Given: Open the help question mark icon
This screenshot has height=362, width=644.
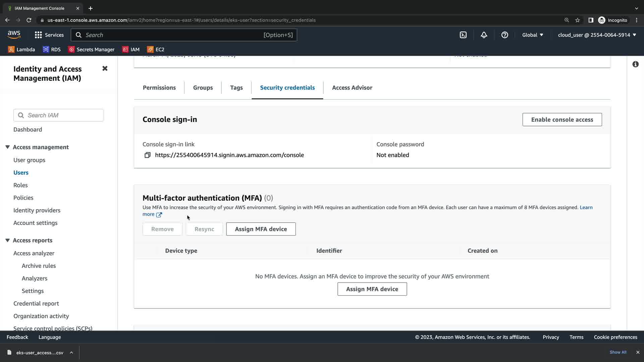Looking at the screenshot, I should (504, 35).
